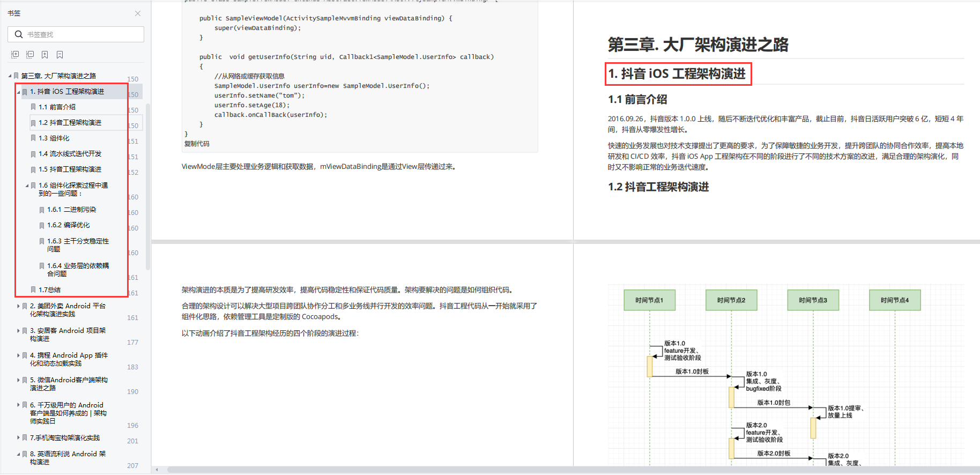Click the 1.1 前言介绍 heading on page
The image size is (980, 475).
(x=637, y=100)
